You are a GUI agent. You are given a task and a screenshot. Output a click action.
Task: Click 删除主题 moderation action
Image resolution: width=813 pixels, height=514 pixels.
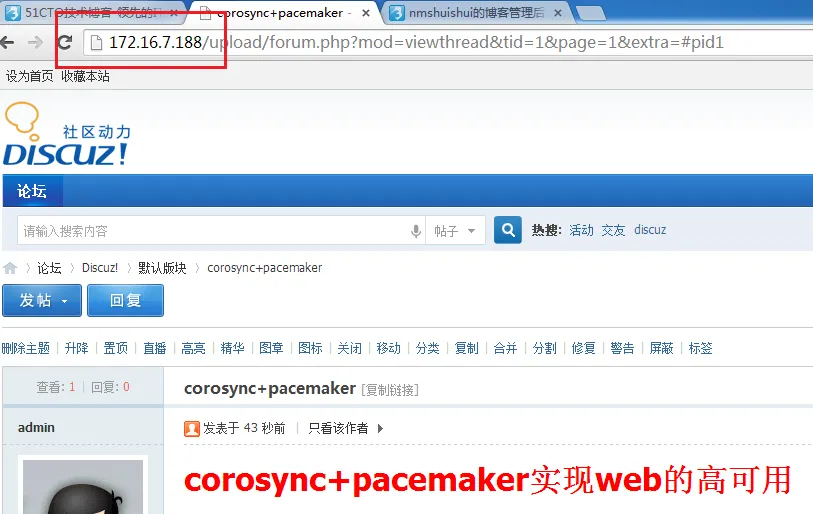pyautogui.click(x=26, y=348)
